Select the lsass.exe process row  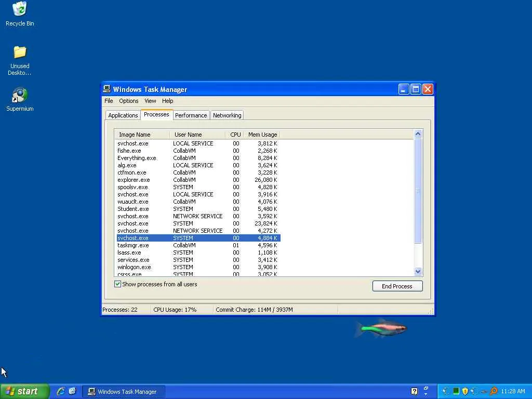198,252
